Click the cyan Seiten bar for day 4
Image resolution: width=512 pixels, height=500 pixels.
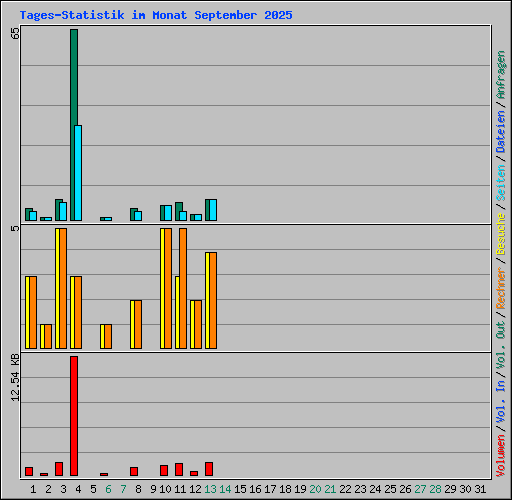[78, 173]
